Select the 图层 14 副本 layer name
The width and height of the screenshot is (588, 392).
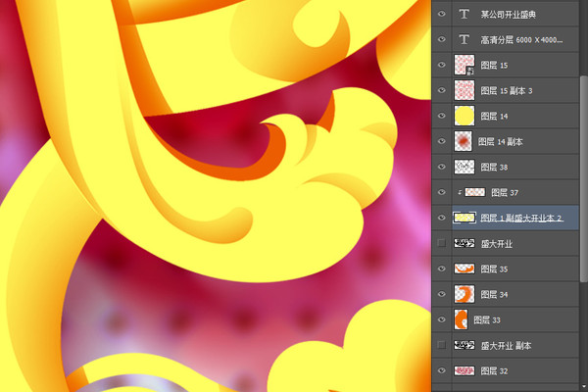(500, 142)
